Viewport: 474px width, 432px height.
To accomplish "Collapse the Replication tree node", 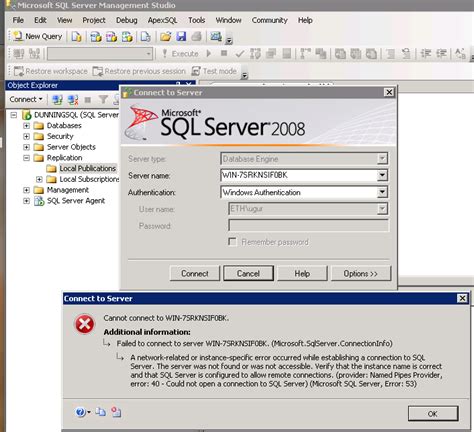I will point(26,158).
